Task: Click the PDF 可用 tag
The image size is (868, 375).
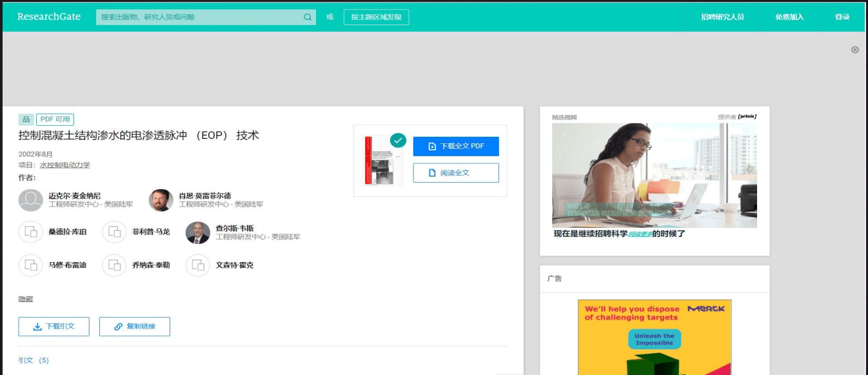Action: point(55,119)
